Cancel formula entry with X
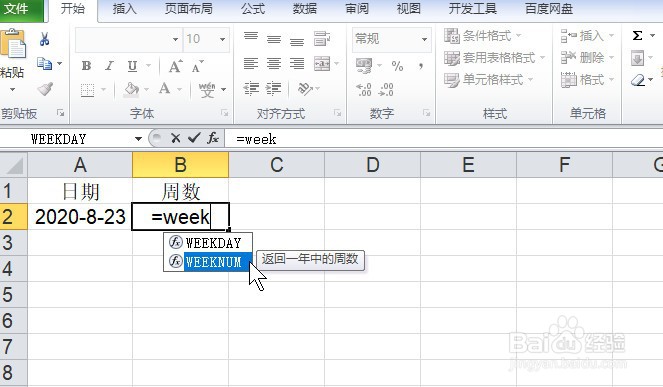The width and height of the screenshot is (663, 387). tap(175, 138)
